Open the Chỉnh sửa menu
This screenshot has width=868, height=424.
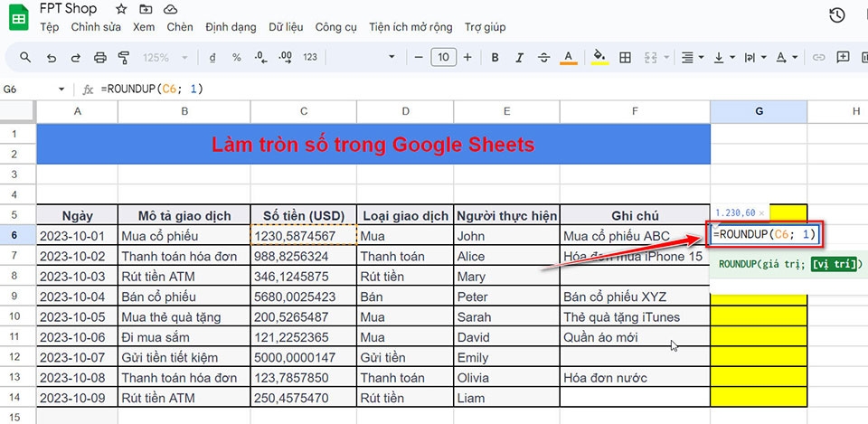point(96,27)
